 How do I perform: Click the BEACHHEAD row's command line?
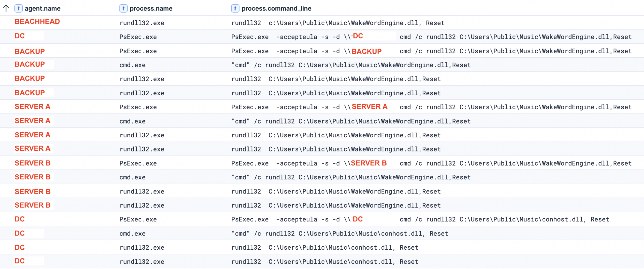click(338, 23)
